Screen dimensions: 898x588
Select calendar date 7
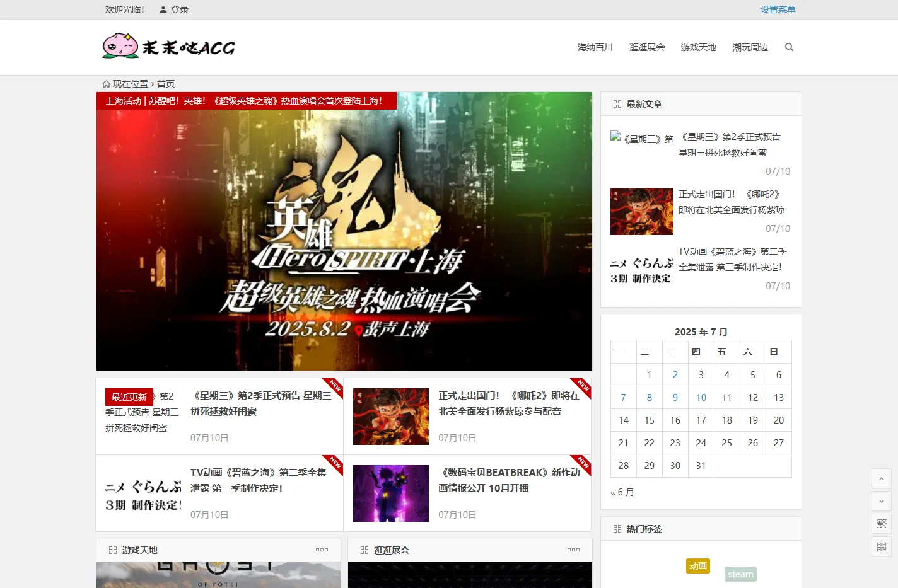[624, 398]
